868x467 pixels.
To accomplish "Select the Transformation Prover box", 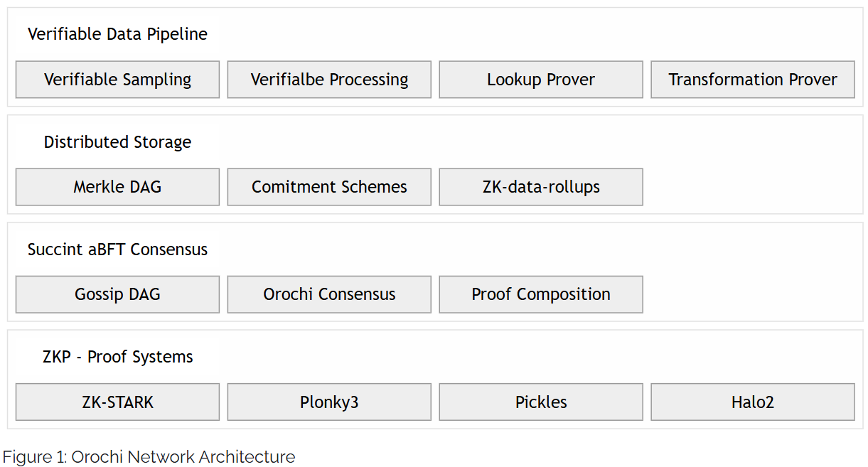I will pyautogui.click(x=753, y=80).
